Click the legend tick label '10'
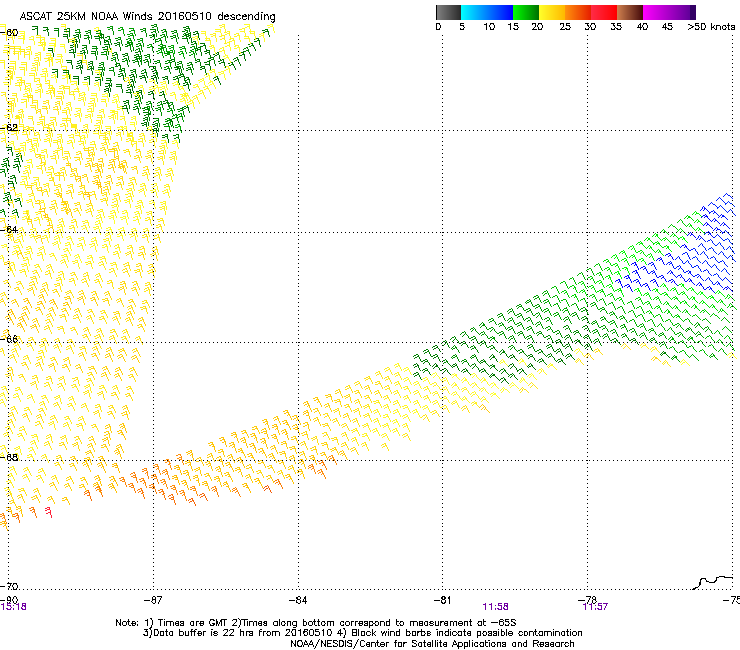Viewport: 740px width, 650px height. click(x=489, y=27)
